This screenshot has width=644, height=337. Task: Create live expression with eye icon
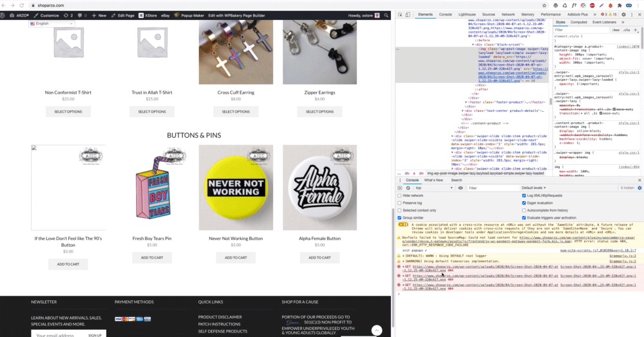coord(460,188)
